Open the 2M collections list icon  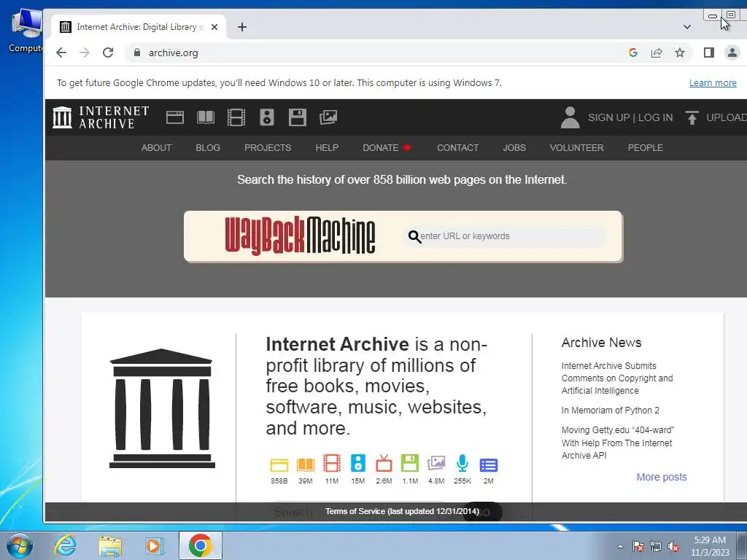point(488,464)
